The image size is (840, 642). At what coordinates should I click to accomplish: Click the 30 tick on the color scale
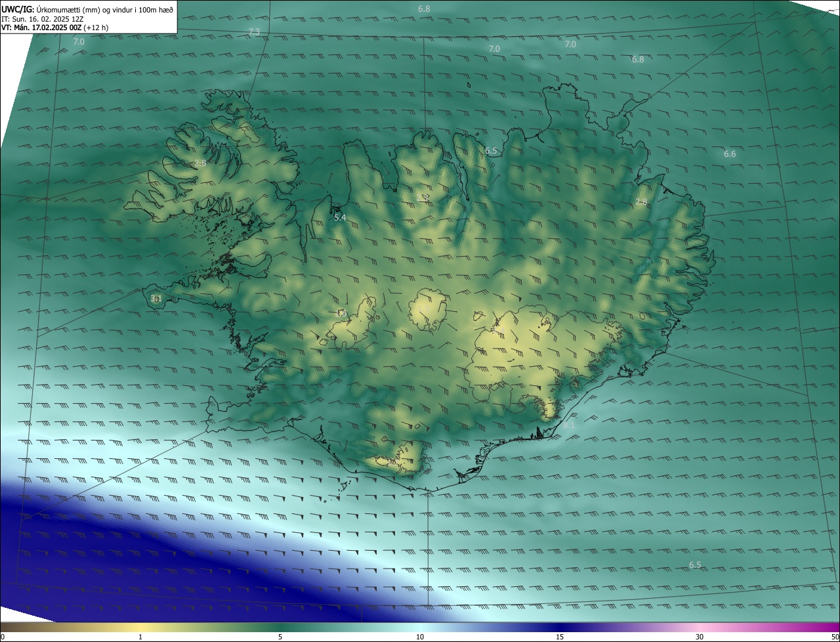click(x=700, y=637)
